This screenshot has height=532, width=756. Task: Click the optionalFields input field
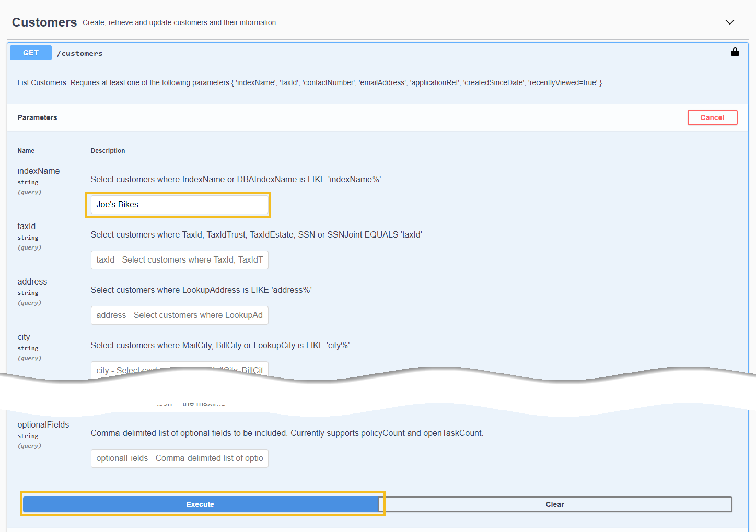click(x=179, y=458)
